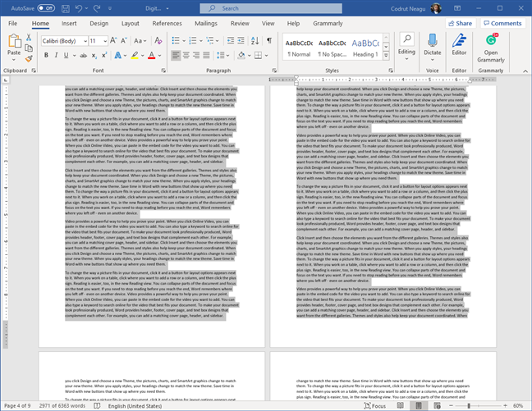Viewport: 532px width, 411px height.
Task: Switch to Read Mode view
Action: (x=401, y=405)
